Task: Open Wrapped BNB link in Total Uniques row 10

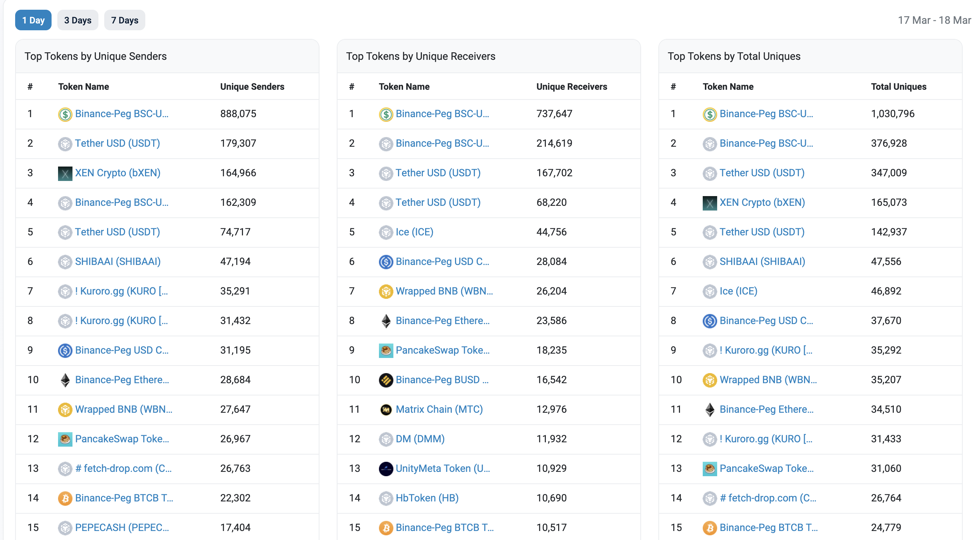Action: [768, 380]
